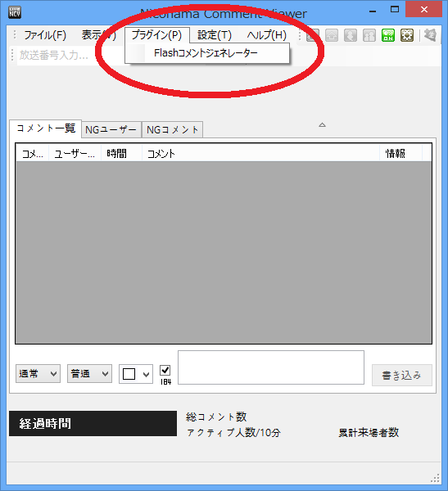The image size is (448, 491).
Task: Click the アクティブ人数/10分 label
Action: pyautogui.click(x=233, y=433)
